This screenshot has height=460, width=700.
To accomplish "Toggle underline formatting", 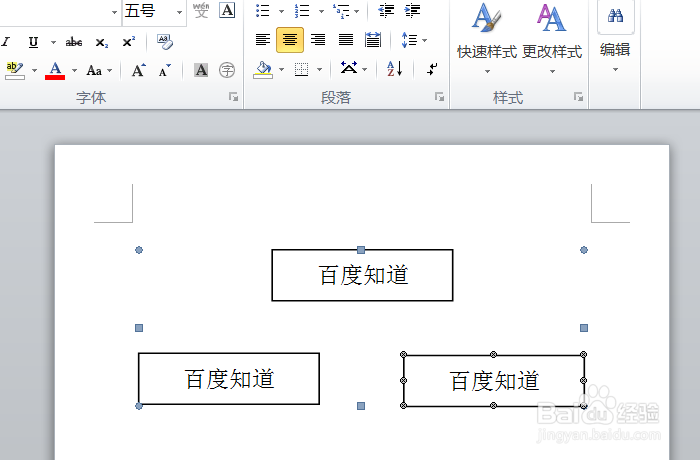I will click(x=33, y=42).
